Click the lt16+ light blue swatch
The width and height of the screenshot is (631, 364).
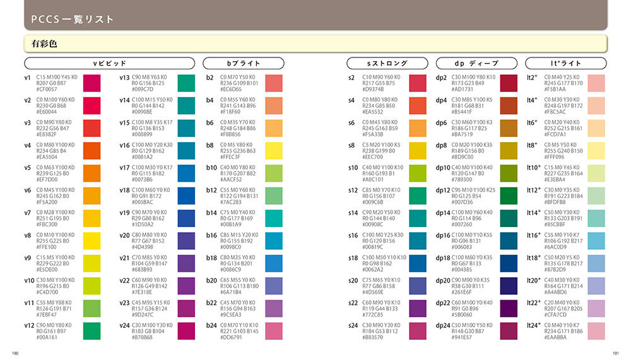tap(596, 240)
